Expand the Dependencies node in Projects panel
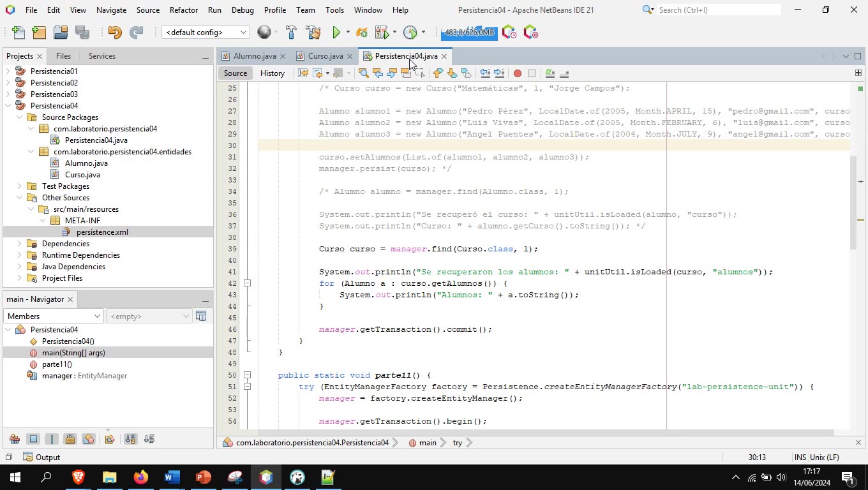 (20, 243)
